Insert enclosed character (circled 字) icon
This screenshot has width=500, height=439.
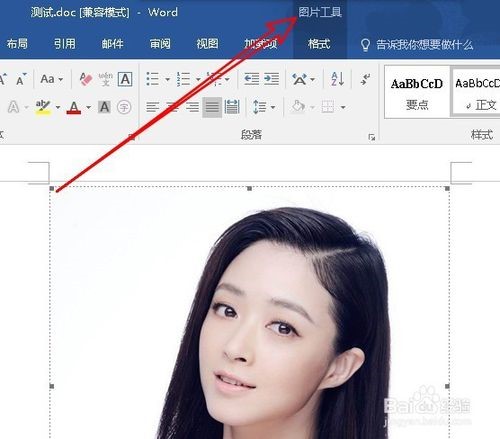click(x=124, y=107)
